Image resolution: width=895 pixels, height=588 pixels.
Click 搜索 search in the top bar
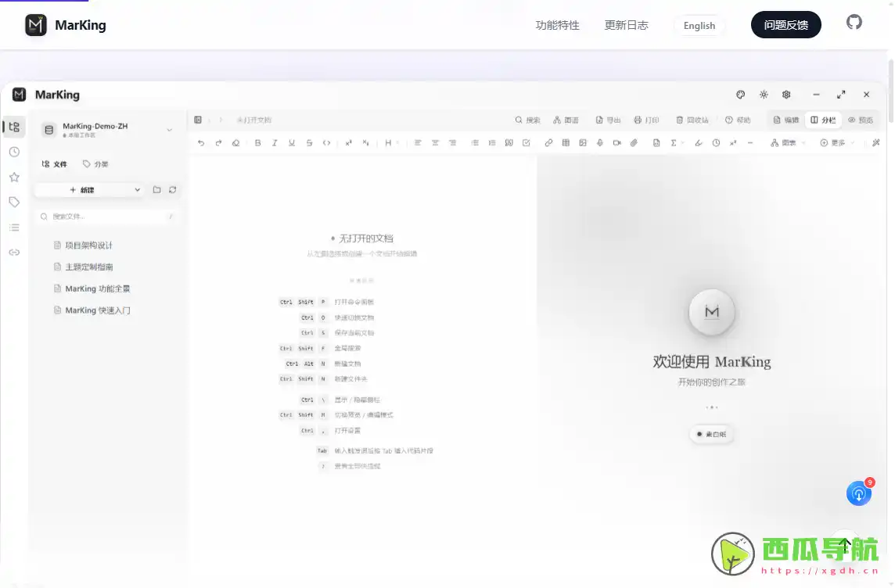527,120
